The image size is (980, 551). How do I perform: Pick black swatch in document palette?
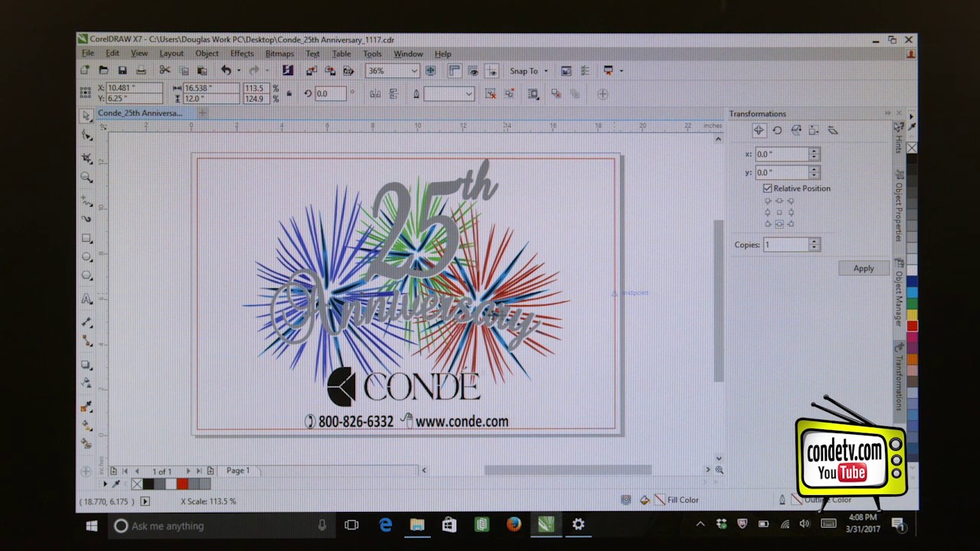(149, 484)
